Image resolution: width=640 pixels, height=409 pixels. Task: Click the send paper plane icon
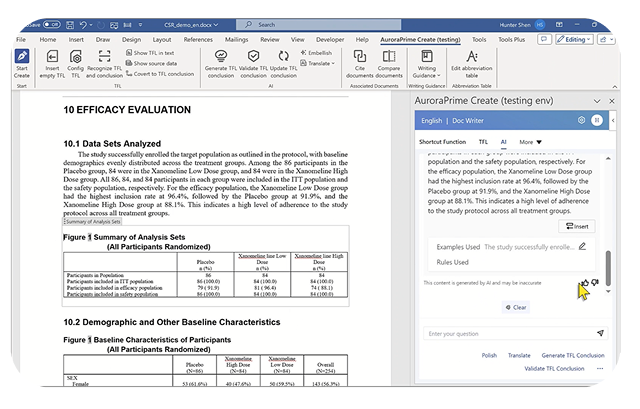click(x=600, y=333)
